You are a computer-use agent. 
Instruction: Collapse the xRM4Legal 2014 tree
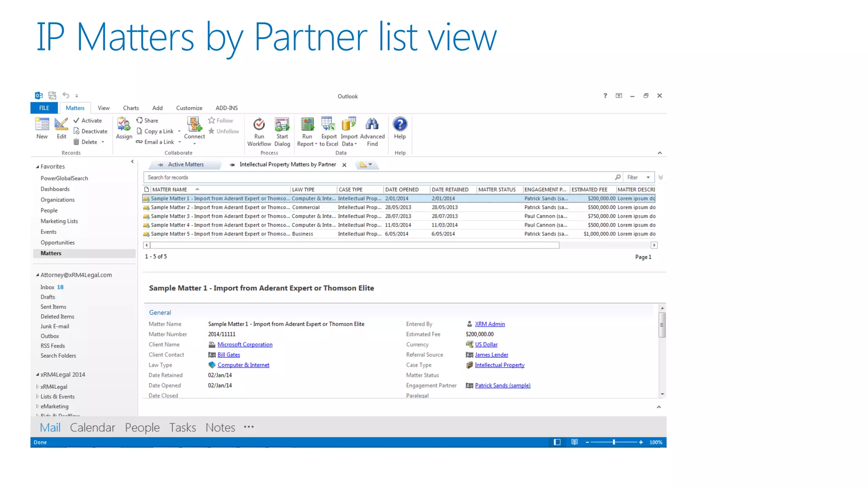click(37, 375)
